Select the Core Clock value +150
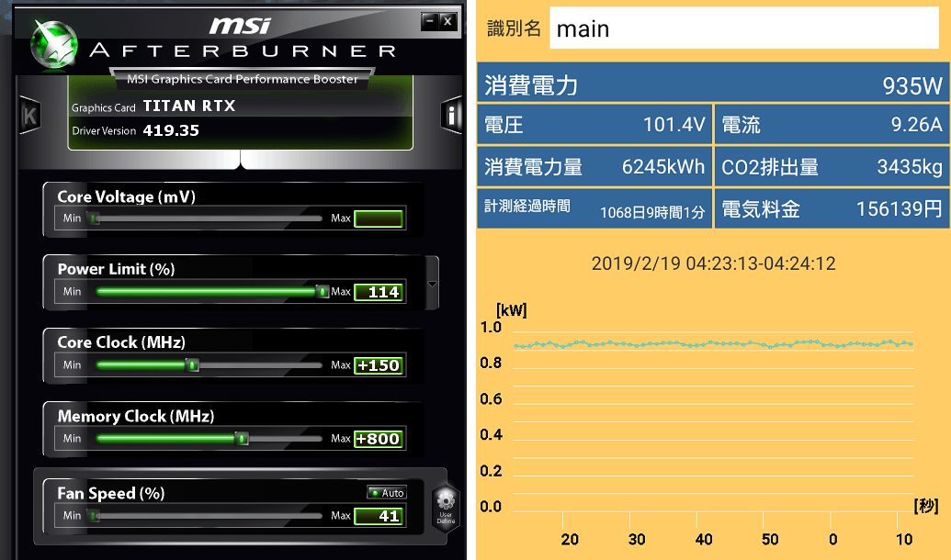The height and width of the screenshot is (560, 951). tap(379, 365)
